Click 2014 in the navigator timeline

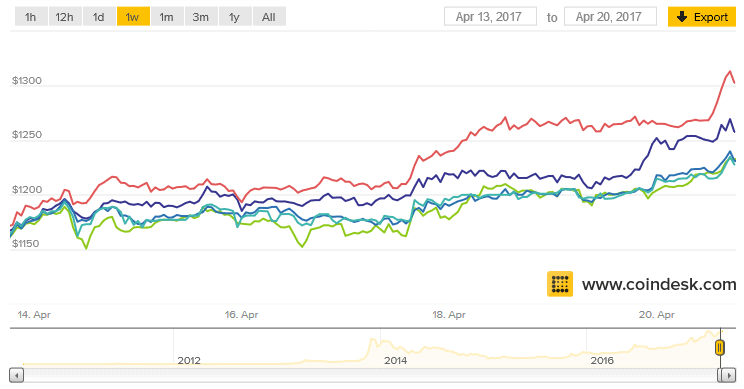click(x=396, y=361)
